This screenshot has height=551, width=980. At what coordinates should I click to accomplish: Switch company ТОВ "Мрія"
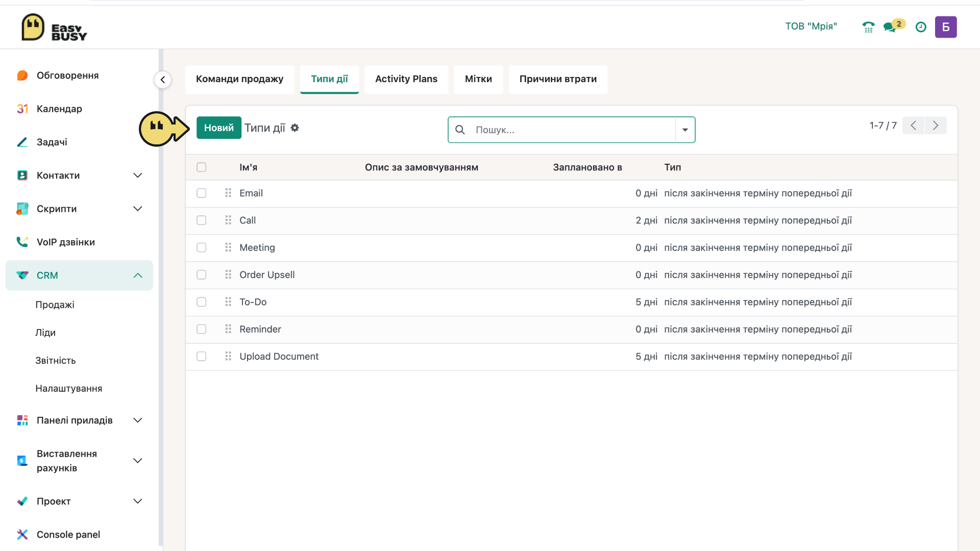[811, 27]
